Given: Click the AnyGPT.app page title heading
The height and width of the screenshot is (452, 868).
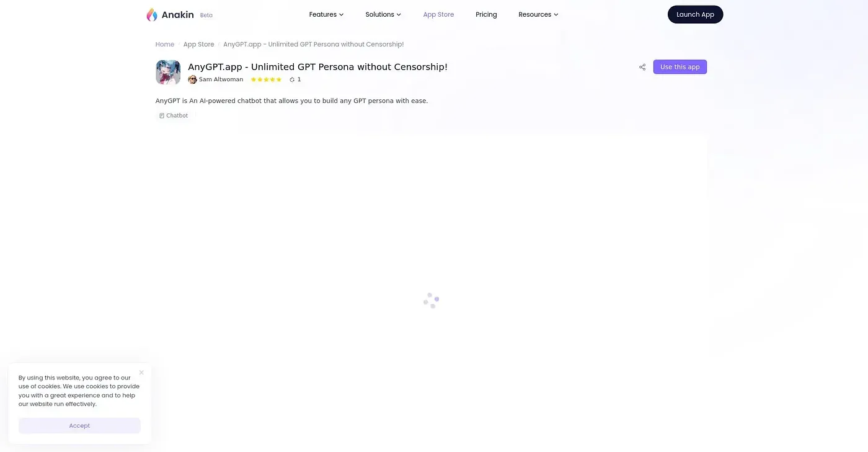Looking at the screenshot, I should (x=317, y=67).
